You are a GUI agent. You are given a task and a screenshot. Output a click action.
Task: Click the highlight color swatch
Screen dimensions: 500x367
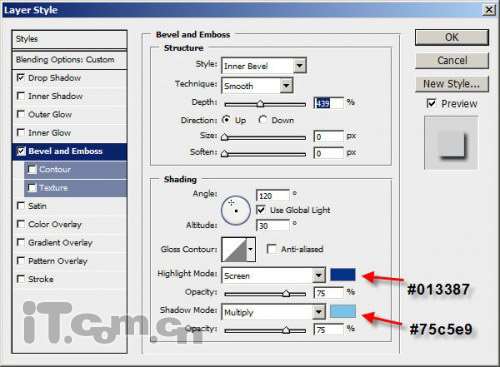click(343, 275)
